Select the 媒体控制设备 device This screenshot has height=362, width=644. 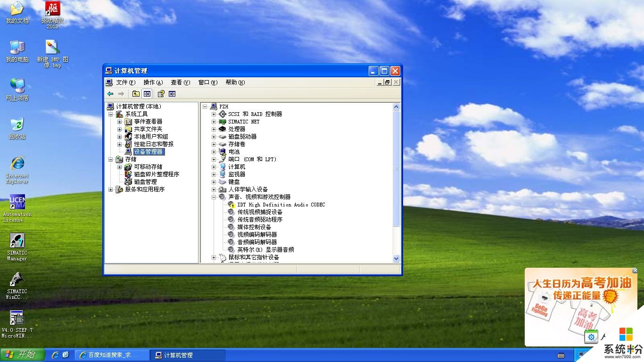(254, 227)
